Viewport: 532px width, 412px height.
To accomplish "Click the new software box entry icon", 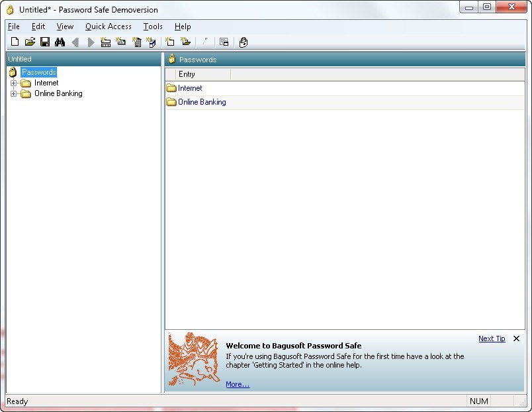I will [x=151, y=42].
